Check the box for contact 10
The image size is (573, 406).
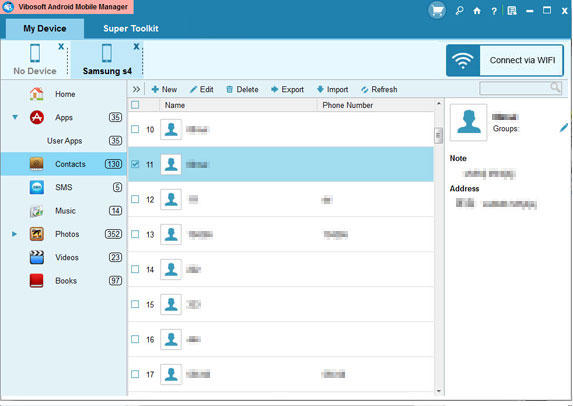point(135,129)
